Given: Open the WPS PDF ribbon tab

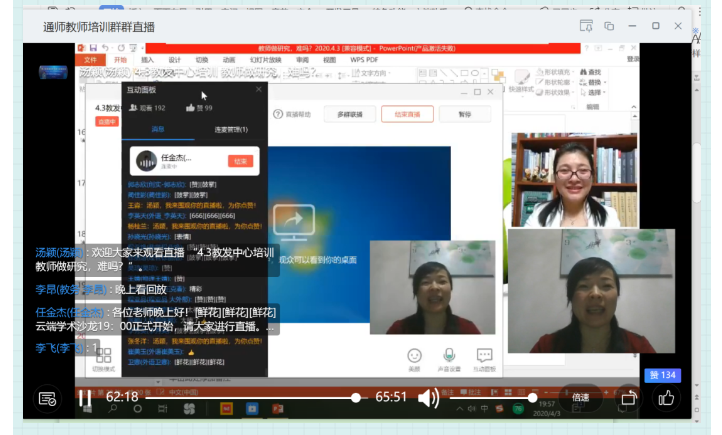Looking at the screenshot, I should [x=364, y=60].
